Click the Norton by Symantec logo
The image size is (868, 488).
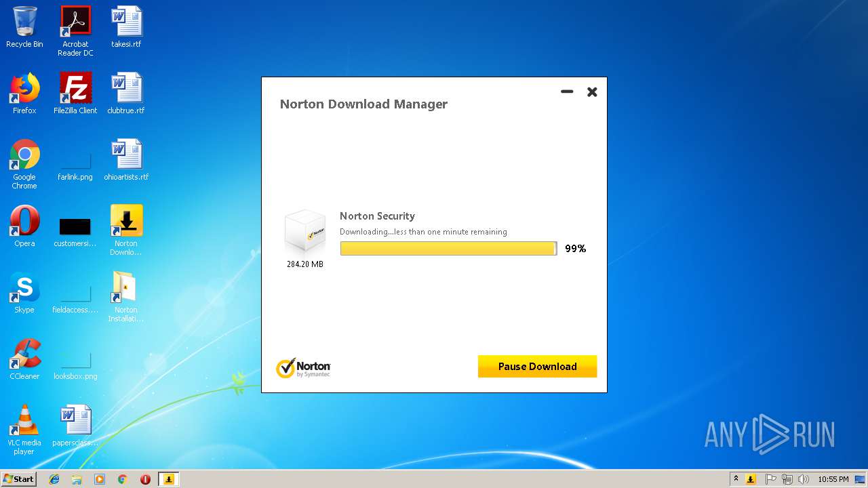(x=303, y=367)
